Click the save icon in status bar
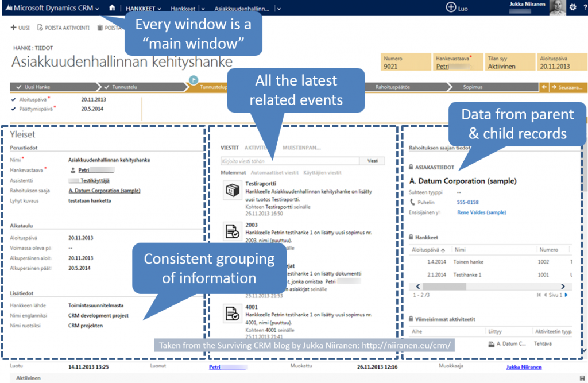 pyautogui.click(x=583, y=377)
